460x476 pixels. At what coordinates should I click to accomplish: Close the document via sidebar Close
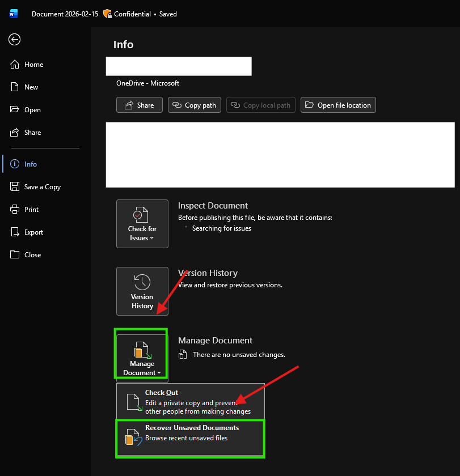tap(32, 254)
